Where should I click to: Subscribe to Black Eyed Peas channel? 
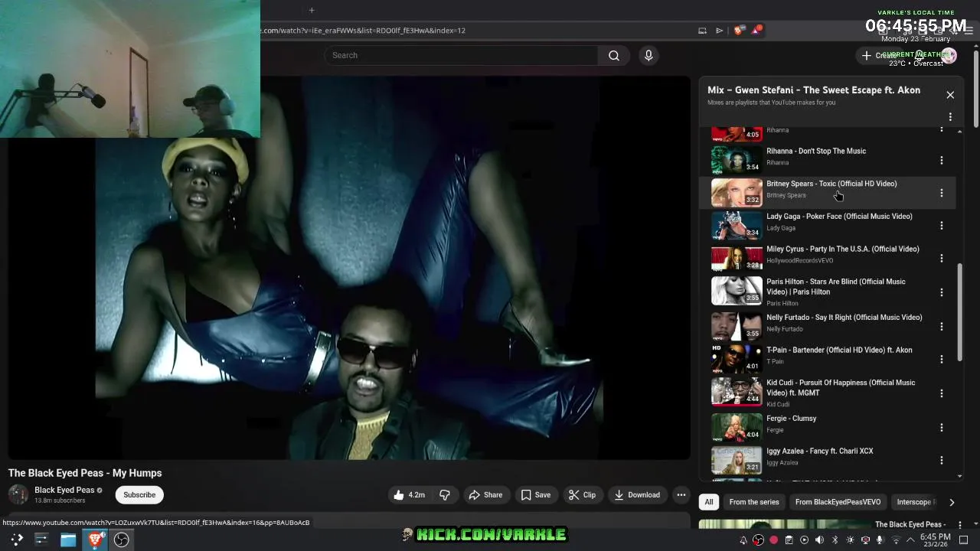tap(139, 494)
